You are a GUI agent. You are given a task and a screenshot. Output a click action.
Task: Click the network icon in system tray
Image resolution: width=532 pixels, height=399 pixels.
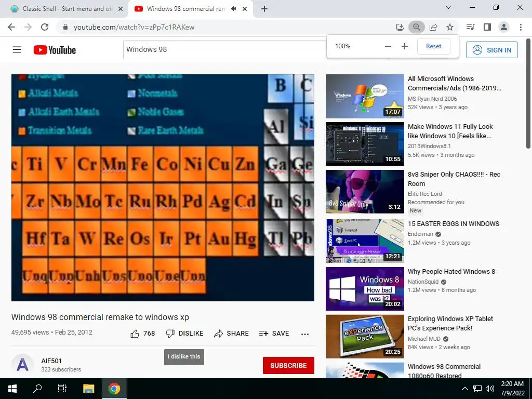pos(477,389)
